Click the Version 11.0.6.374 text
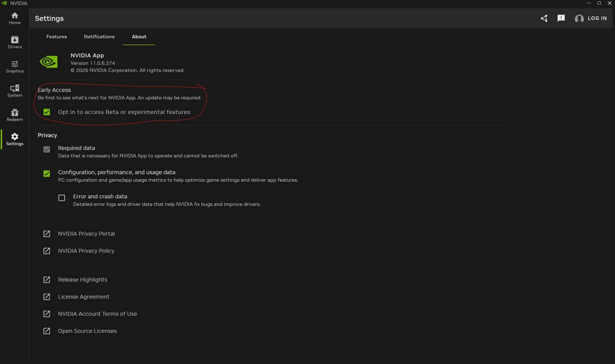 (92, 63)
